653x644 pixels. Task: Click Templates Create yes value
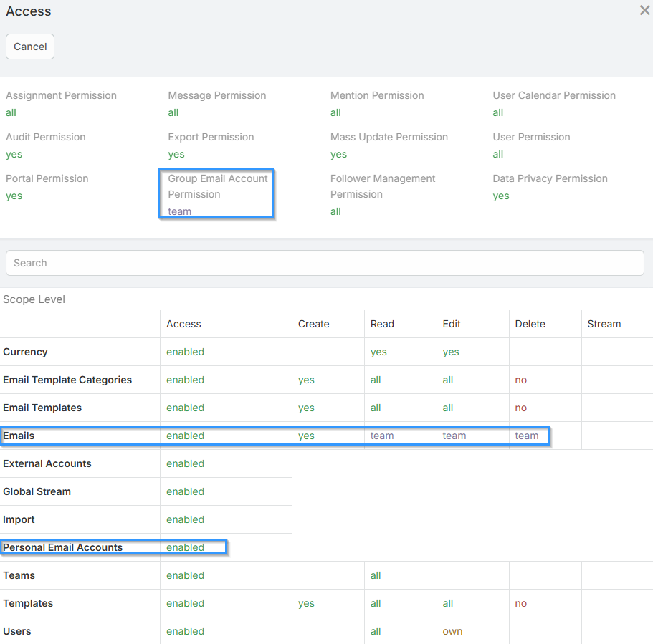pos(306,603)
